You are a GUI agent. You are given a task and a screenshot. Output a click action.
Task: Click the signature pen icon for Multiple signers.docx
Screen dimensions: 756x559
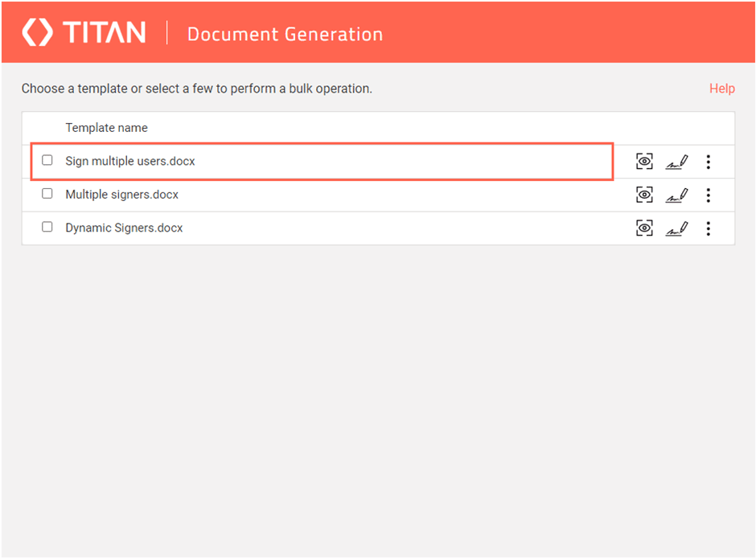(x=677, y=195)
